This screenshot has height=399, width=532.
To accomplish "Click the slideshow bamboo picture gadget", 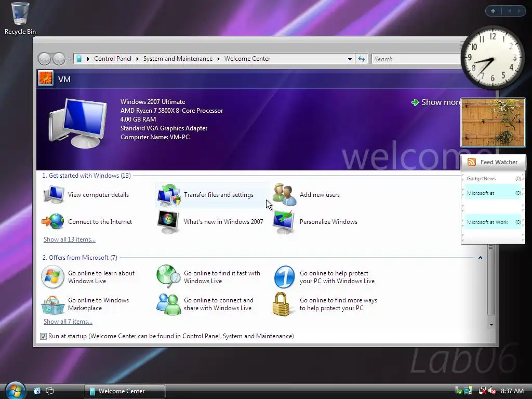I will point(493,123).
